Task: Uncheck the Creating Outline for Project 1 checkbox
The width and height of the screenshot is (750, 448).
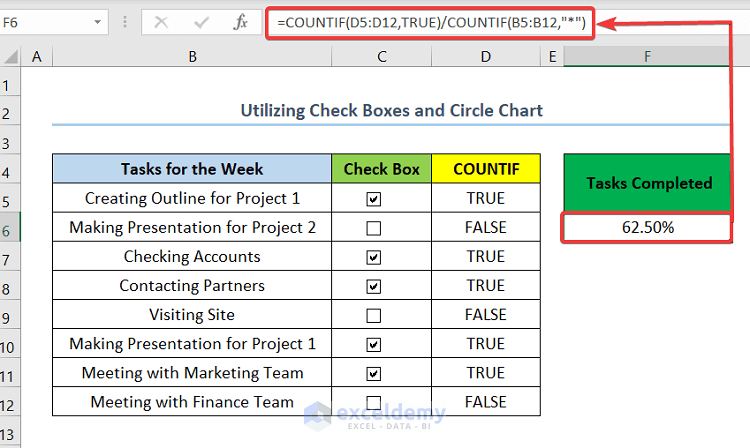Action: 374,199
